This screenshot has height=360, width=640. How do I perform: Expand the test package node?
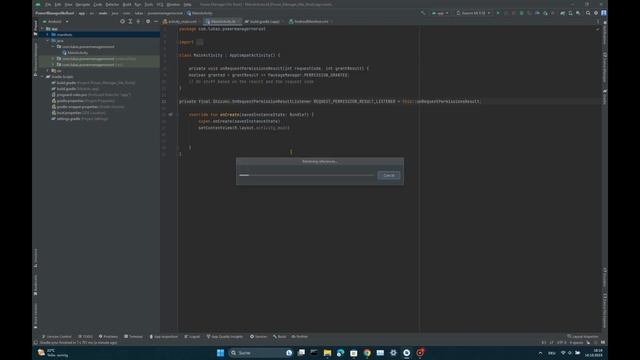[53, 64]
